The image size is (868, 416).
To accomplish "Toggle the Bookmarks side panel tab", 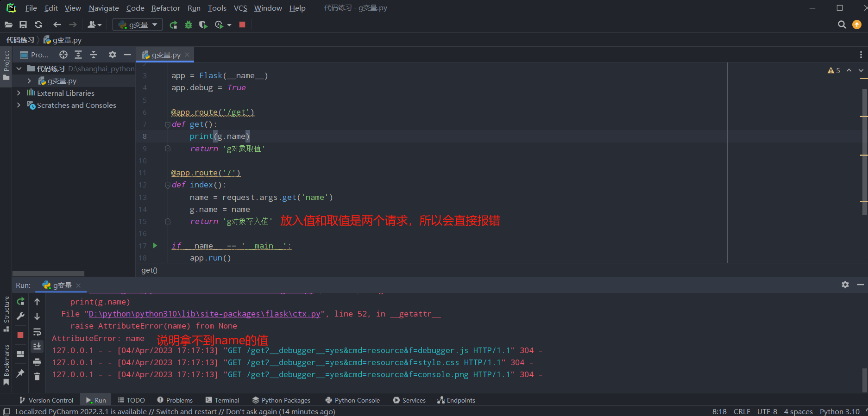I will click(x=6, y=365).
